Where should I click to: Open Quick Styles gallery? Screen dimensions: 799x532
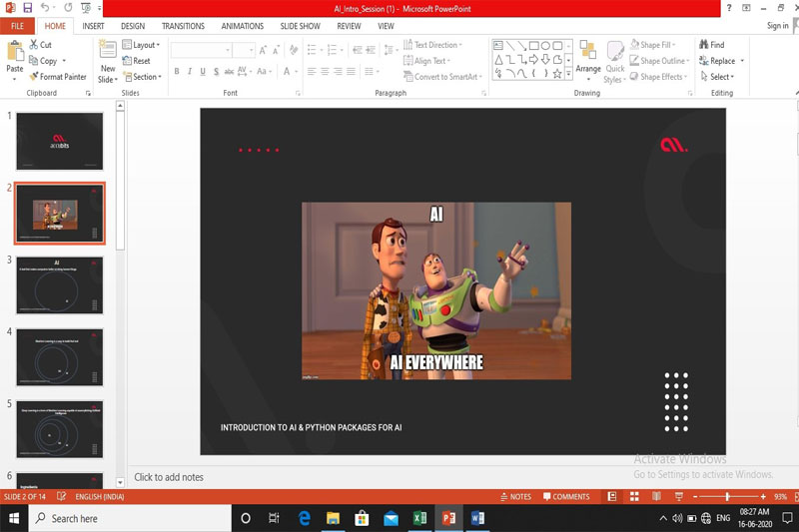coord(614,52)
